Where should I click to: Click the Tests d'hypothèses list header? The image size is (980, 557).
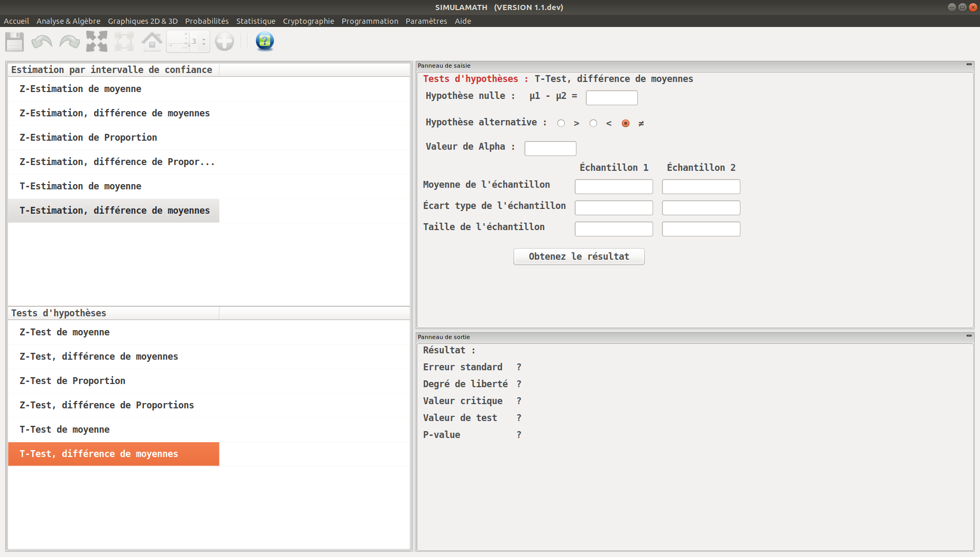click(x=114, y=313)
